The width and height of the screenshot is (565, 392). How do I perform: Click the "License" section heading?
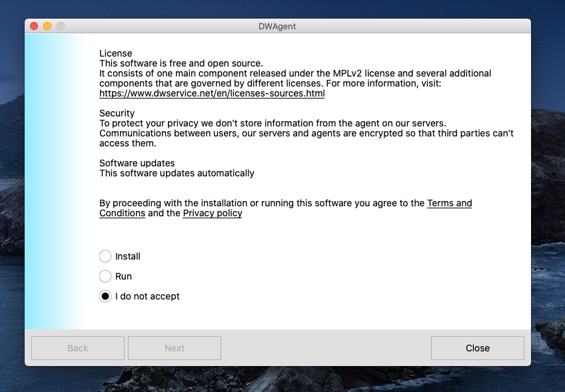click(116, 53)
